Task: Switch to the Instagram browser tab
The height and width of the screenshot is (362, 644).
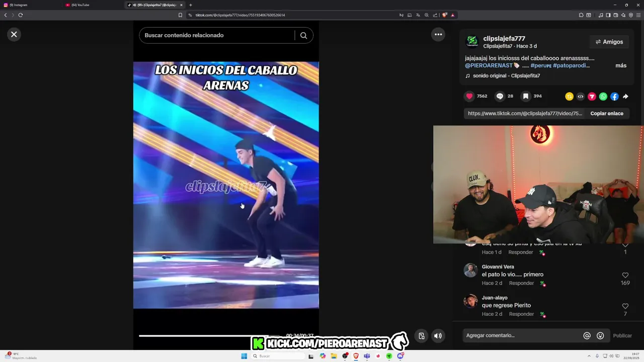Action: 30,5
